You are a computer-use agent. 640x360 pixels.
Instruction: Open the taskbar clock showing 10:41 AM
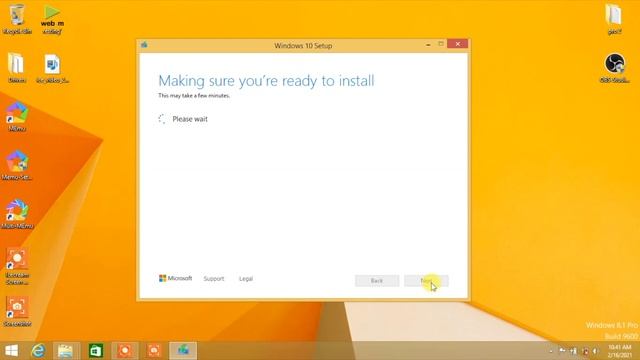[x=620, y=351]
